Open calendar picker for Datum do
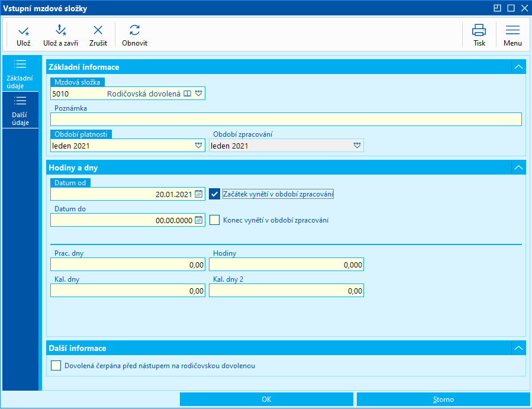The width and height of the screenshot is (532, 409). 199,220
